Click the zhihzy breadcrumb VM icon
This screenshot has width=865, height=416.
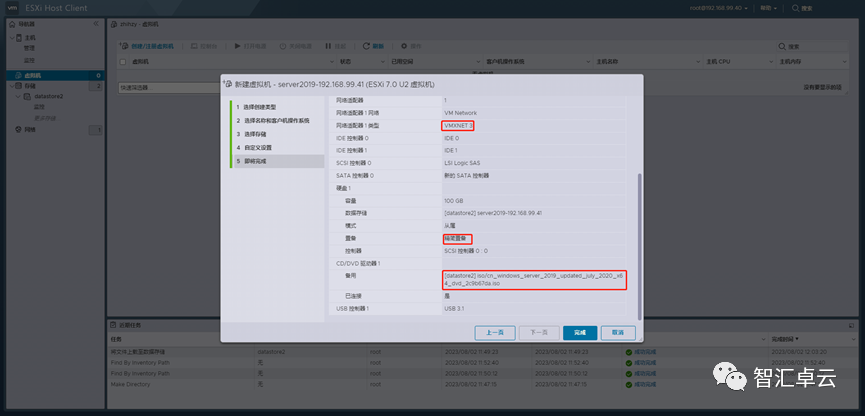click(x=114, y=25)
